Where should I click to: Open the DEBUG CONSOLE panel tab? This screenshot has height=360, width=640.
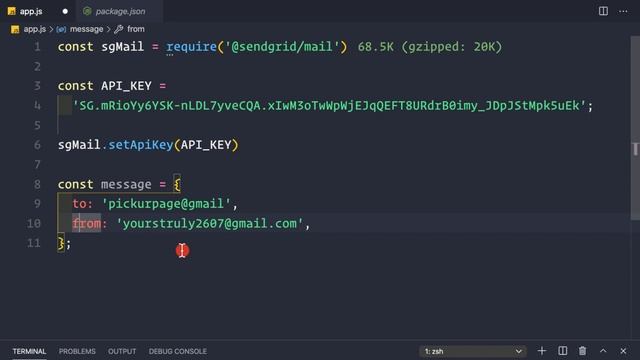click(178, 351)
